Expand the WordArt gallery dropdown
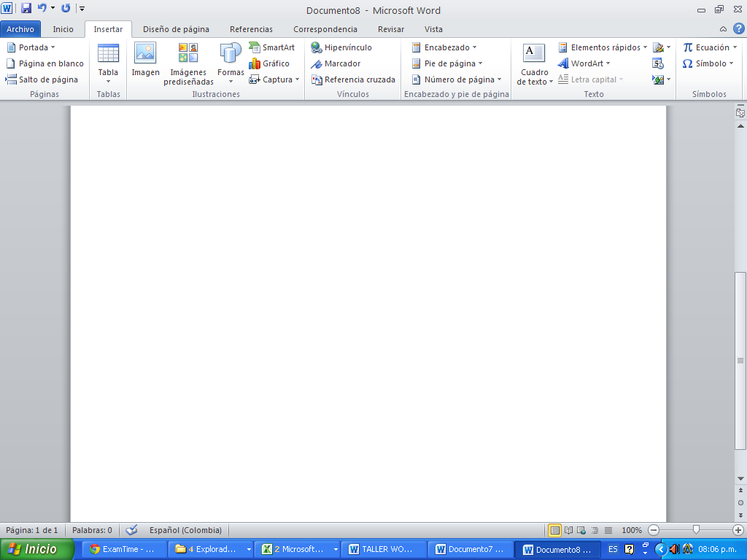The width and height of the screenshot is (747, 560). pyautogui.click(x=608, y=63)
